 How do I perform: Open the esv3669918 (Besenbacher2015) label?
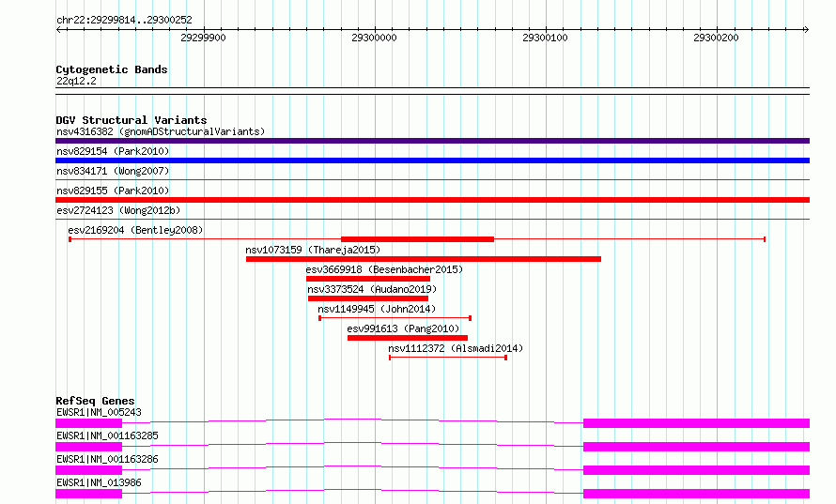384,269
